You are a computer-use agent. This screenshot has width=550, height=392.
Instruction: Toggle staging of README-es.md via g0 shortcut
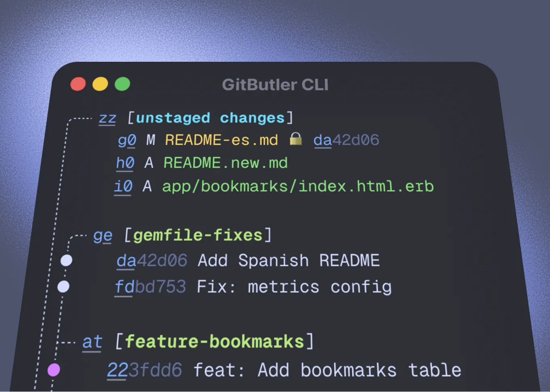coord(126,140)
